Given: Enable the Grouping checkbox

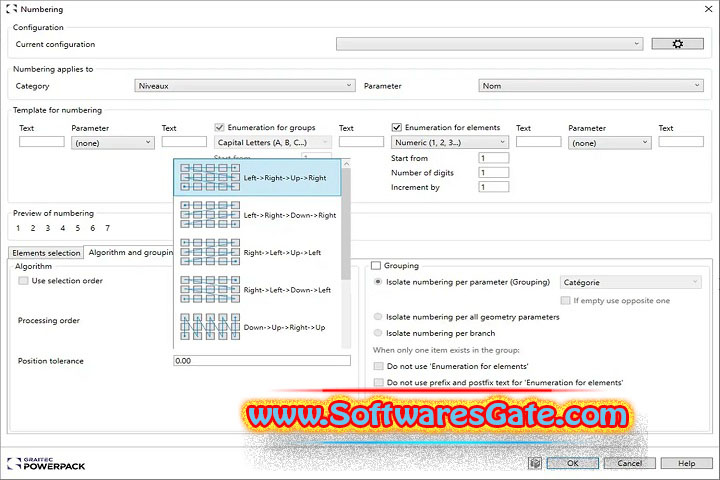Looking at the screenshot, I should click(x=376, y=265).
